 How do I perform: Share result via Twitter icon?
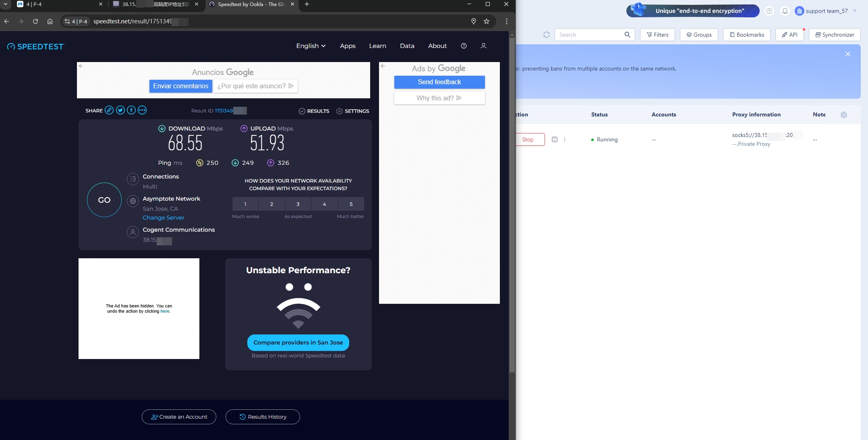(x=120, y=110)
